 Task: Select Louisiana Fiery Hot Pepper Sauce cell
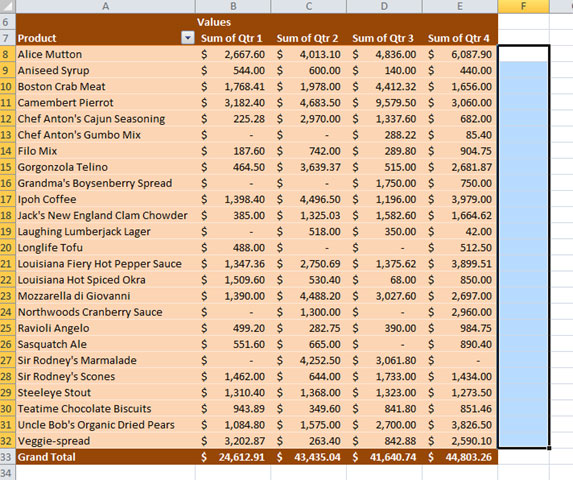(106, 264)
